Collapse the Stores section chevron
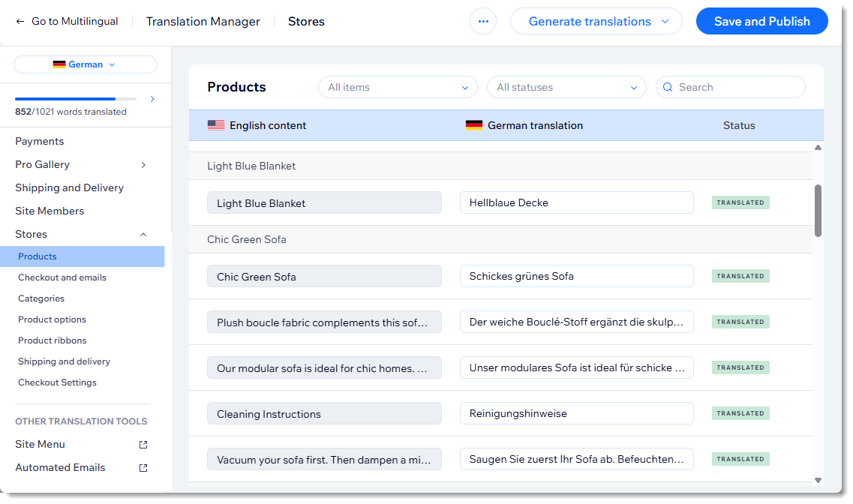The height and width of the screenshot is (504, 853). (x=143, y=234)
